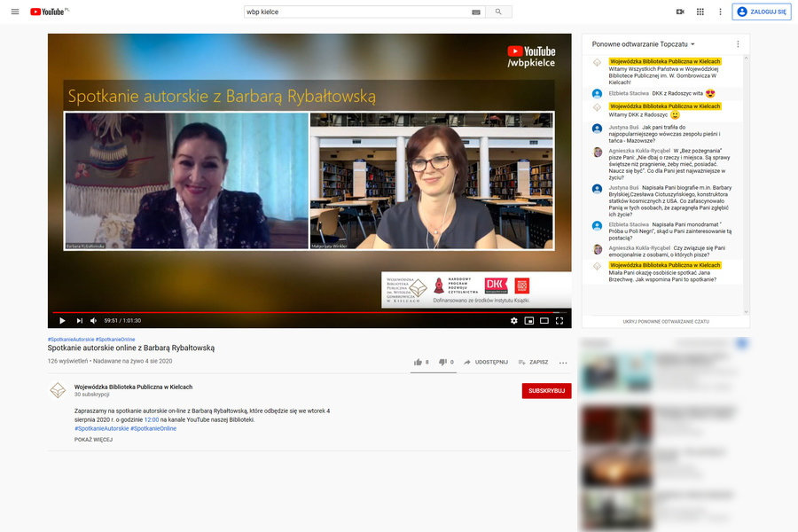This screenshot has width=798, height=532.
Task: Open the create video camera icon
Action: pos(680,12)
